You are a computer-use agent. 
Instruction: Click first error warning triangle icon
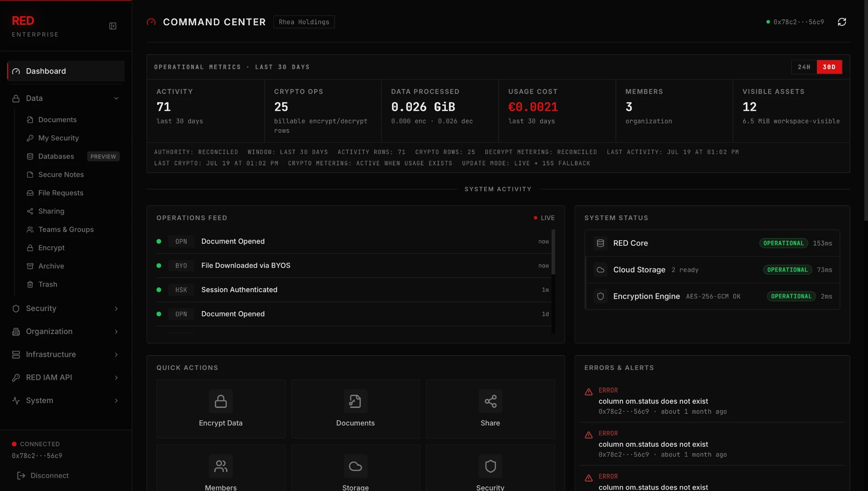point(589,392)
